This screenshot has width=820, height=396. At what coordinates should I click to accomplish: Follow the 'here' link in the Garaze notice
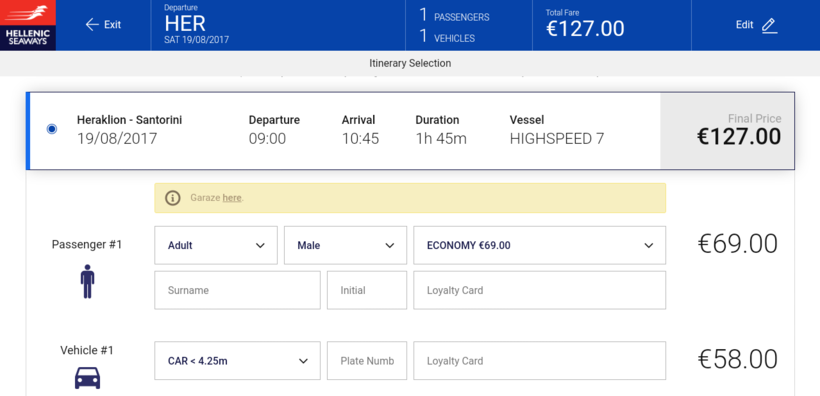[x=232, y=198]
